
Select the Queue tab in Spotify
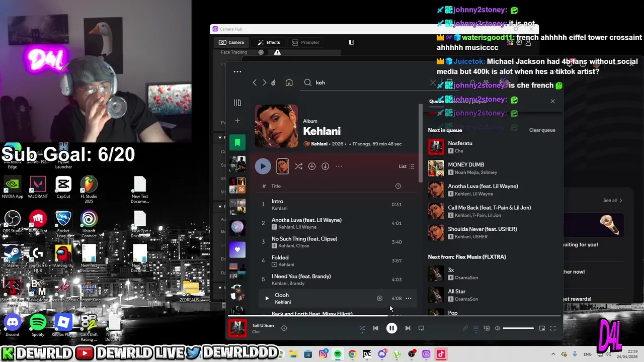436,101
